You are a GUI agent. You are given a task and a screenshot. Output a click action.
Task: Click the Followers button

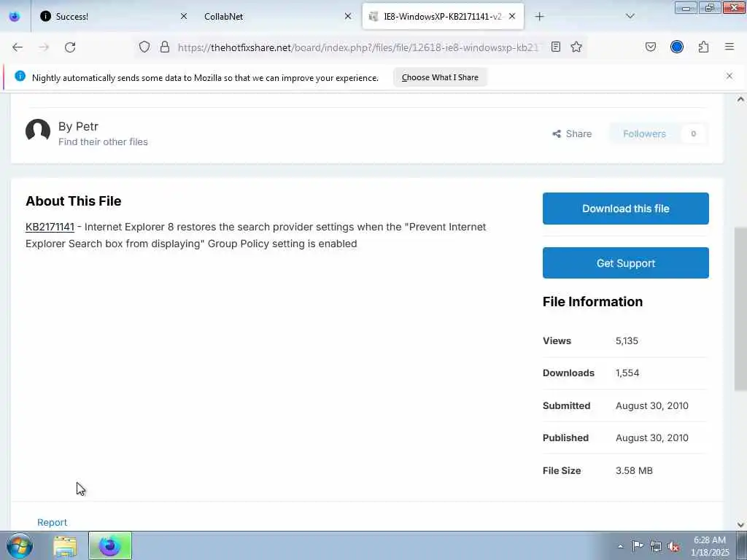coord(644,134)
